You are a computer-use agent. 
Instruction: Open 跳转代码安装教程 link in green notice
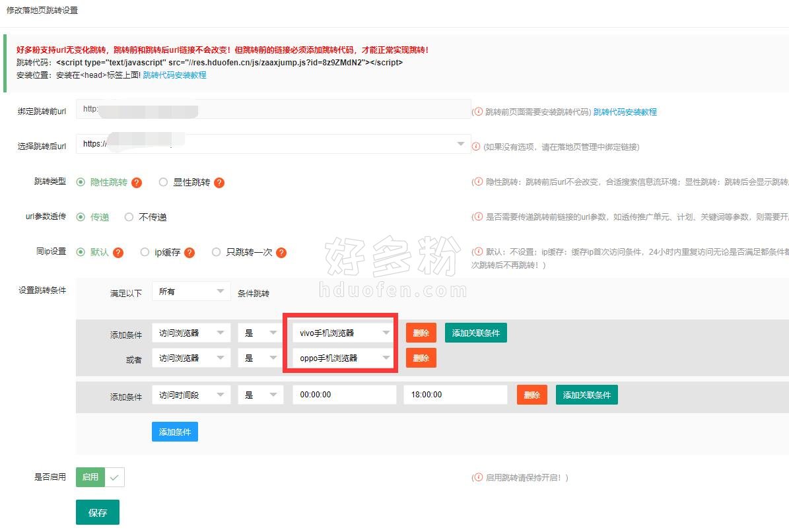coord(174,75)
